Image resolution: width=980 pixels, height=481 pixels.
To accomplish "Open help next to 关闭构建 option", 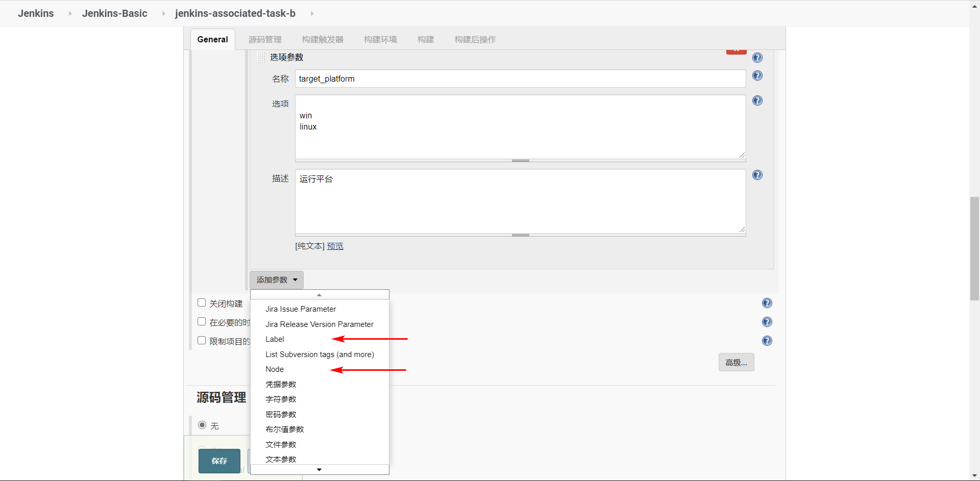I will click(767, 302).
